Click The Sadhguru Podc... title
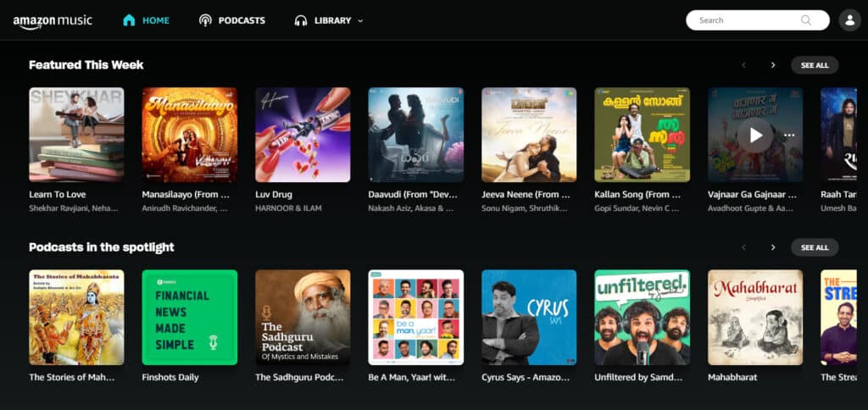The image size is (868, 410). 299,377
